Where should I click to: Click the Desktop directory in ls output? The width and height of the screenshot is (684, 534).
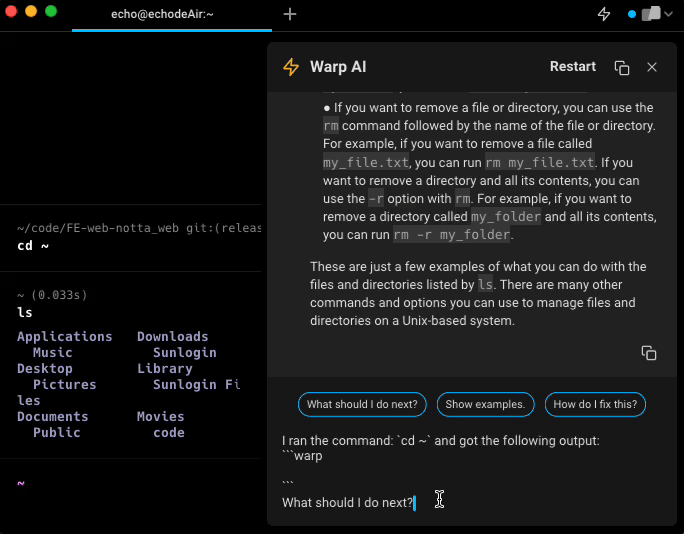(x=44, y=369)
